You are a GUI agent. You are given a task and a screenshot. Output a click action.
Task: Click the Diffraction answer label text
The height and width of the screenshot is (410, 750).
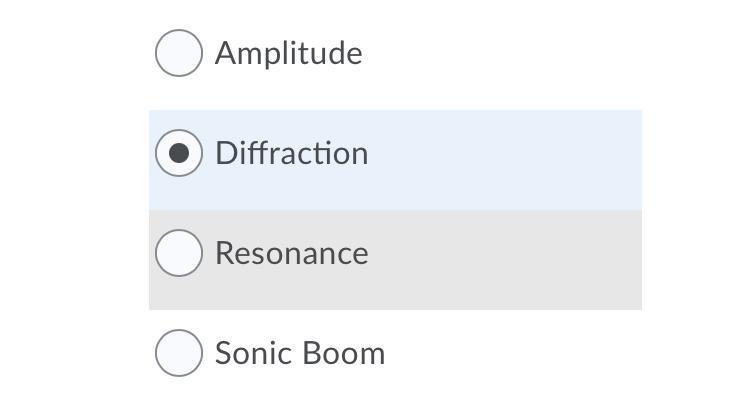pyautogui.click(x=291, y=153)
